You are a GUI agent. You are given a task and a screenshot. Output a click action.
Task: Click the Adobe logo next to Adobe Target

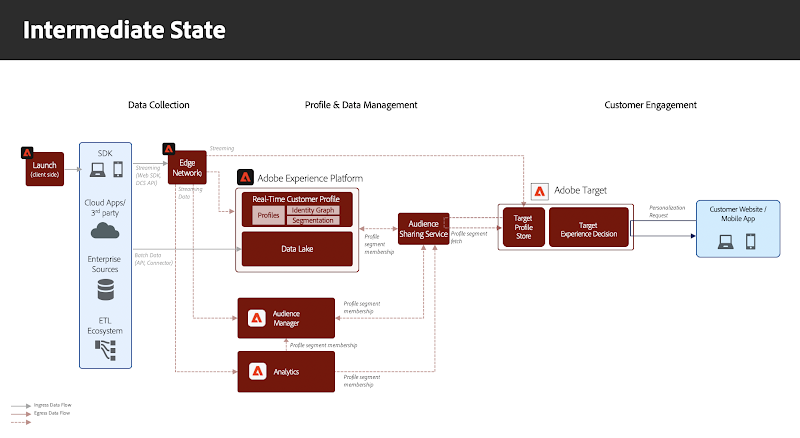pyautogui.click(x=540, y=190)
